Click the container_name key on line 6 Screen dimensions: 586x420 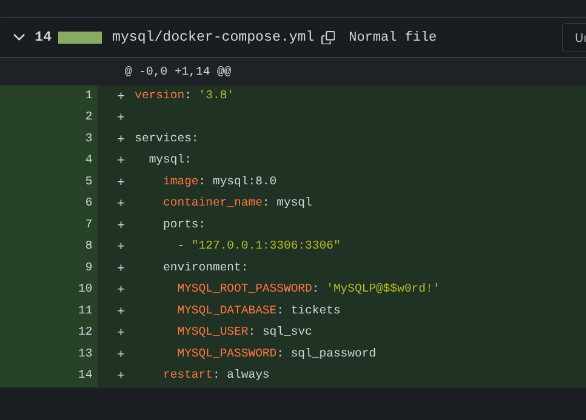213,202
